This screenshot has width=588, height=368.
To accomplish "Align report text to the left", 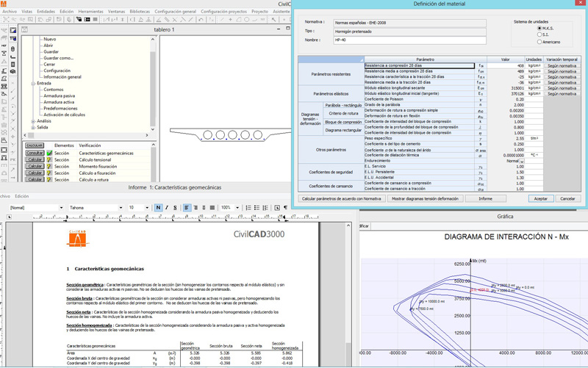I will 187,208.
